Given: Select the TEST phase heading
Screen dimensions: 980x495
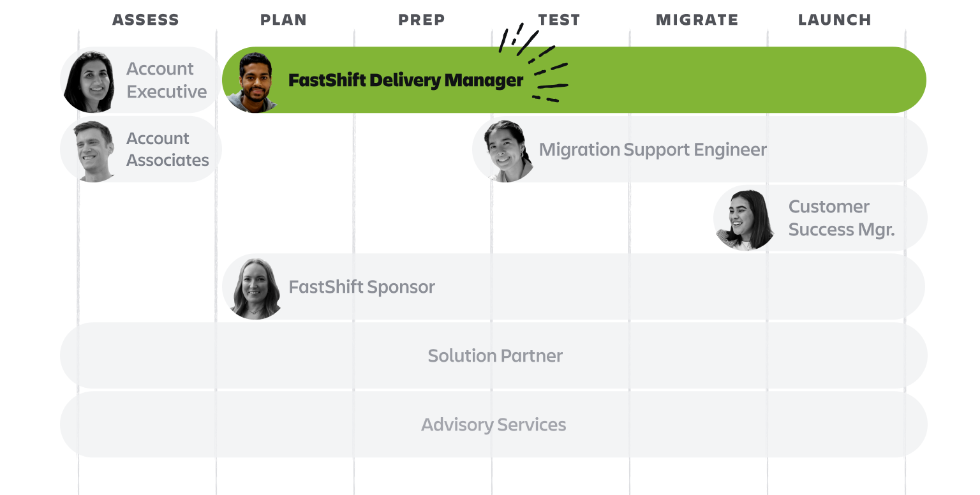Looking at the screenshot, I should tap(559, 20).
